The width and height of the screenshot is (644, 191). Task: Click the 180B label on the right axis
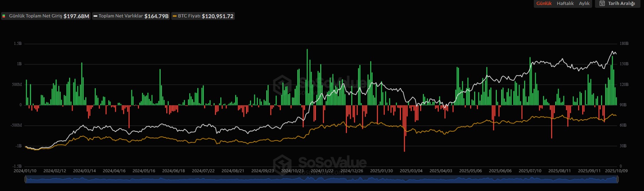tap(624, 43)
